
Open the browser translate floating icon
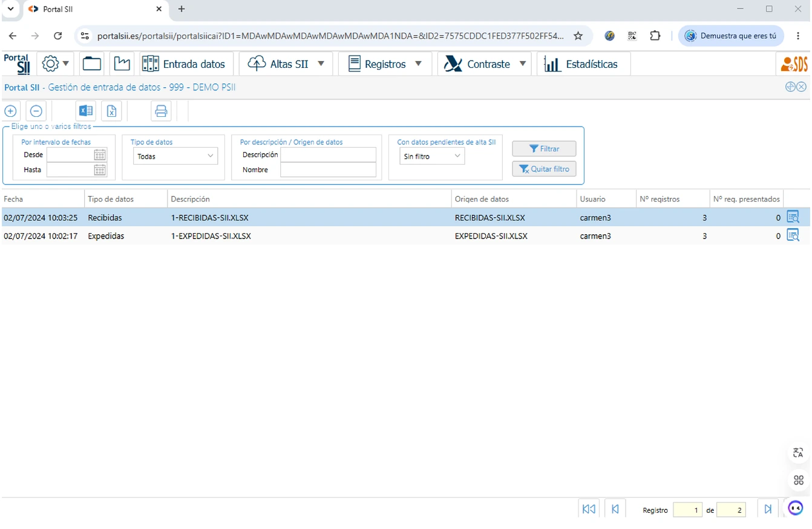pos(798,453)
